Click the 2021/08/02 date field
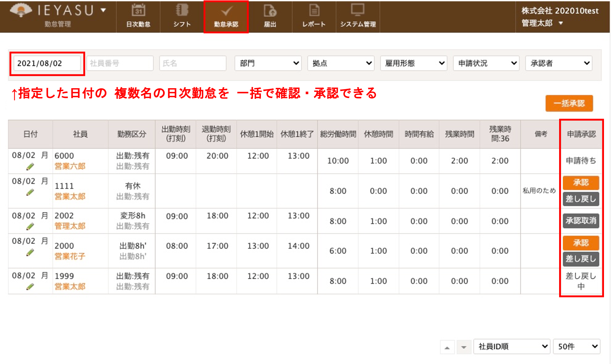Screen dimensions: 611x364 click(x=47, y=63)
